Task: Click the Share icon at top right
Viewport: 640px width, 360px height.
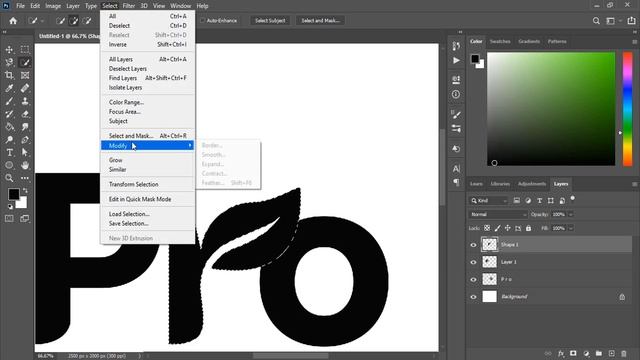Action: click(x=631, y=20)
